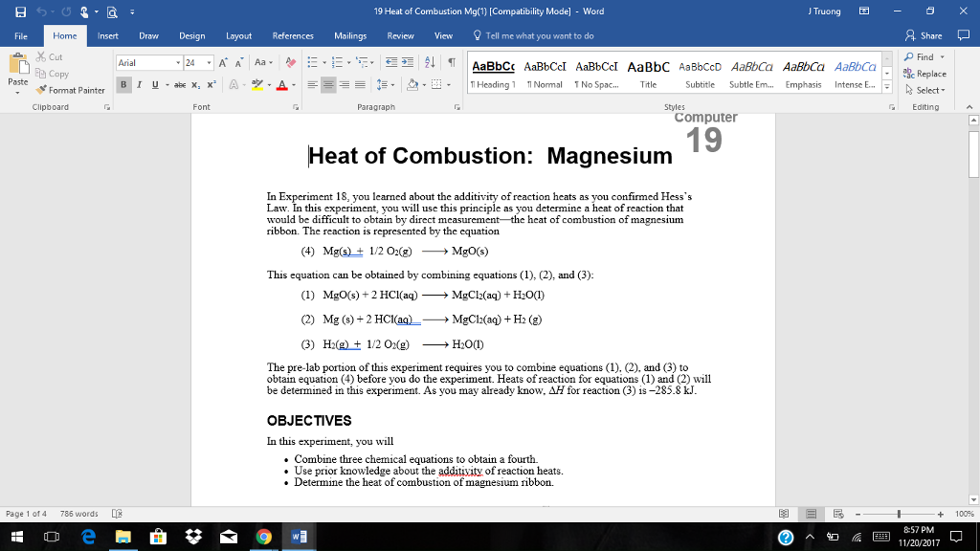
Task: Open the font name dropdown
Action: (x=178, y=62)
